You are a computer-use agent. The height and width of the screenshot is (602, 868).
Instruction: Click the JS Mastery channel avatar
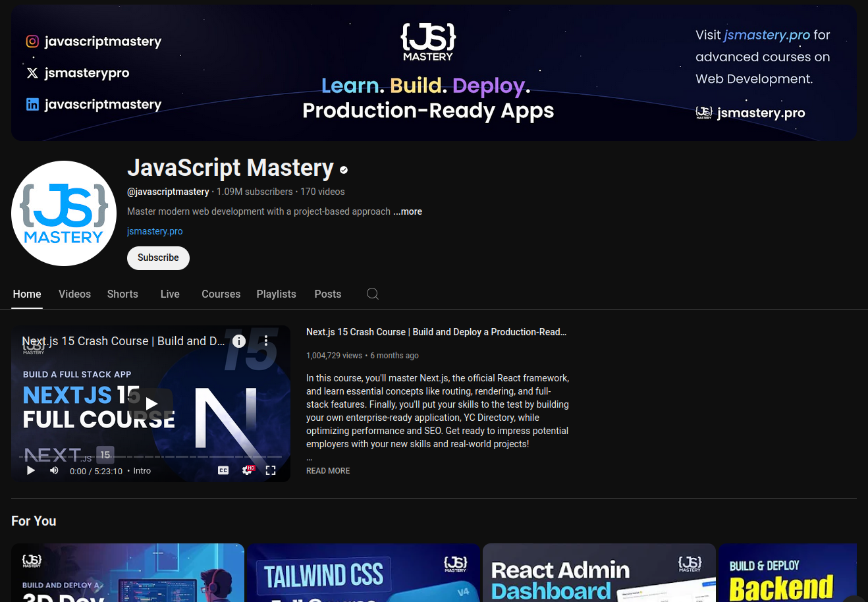64,213
